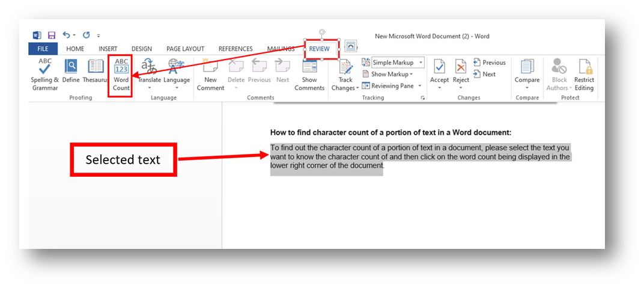Go to Next comment in Comments group
644x288 pixels.
click(282, 71)
